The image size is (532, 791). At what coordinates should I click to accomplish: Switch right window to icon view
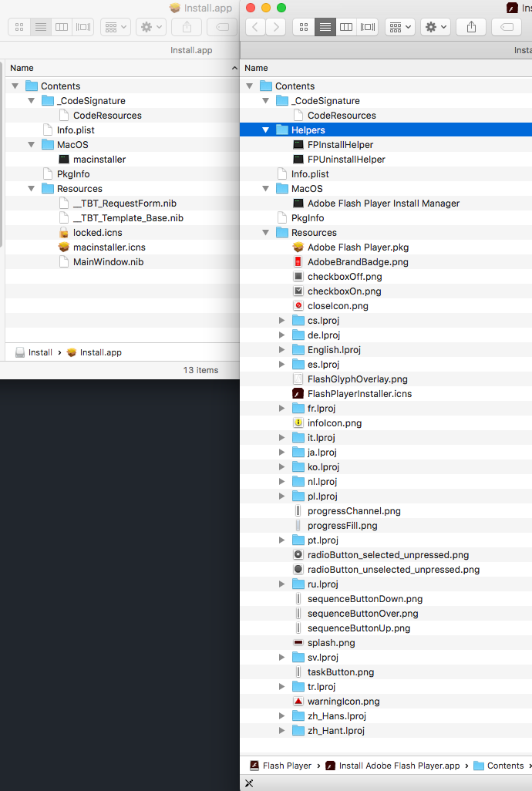[304, 27]
